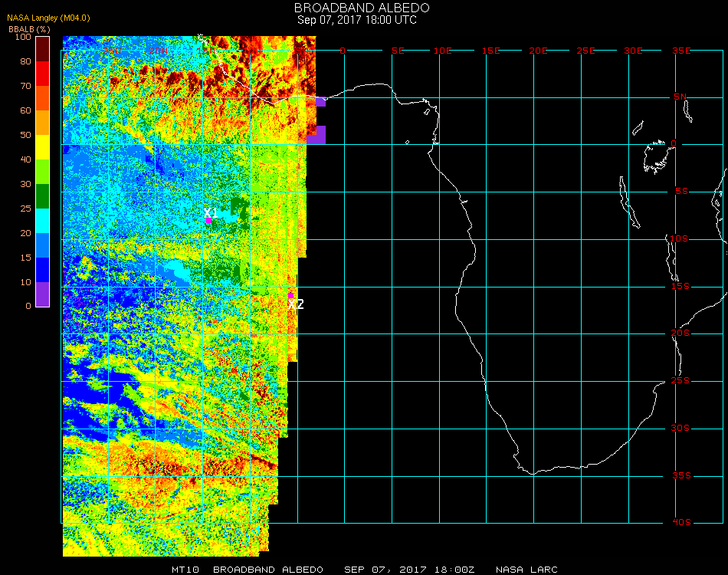The image size is (728, 575).
Task: Click the '25E' longitude label
Action: (x=585, y=51)
